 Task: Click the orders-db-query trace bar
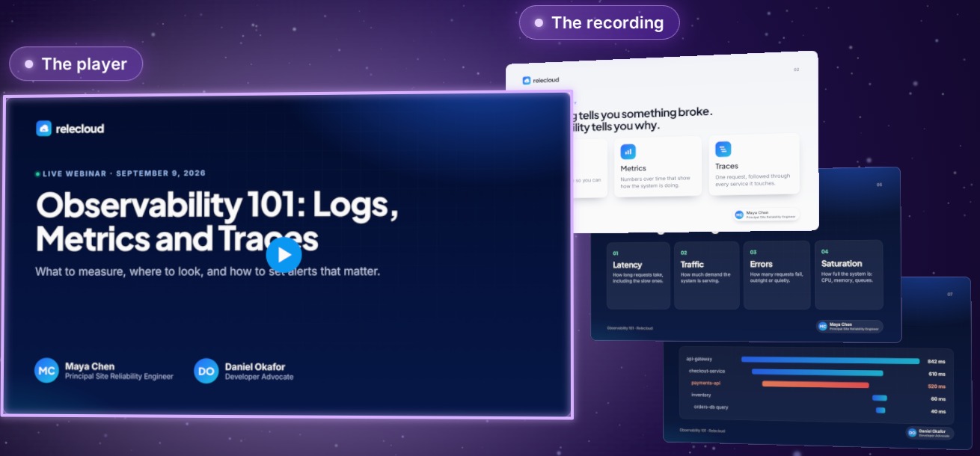coord(881,410)
